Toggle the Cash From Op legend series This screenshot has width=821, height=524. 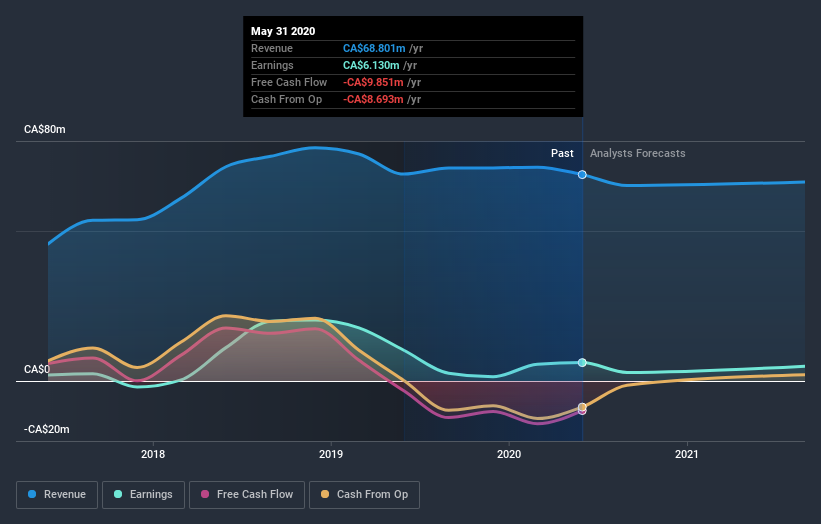pyautogui.click(x=364, y=495)
